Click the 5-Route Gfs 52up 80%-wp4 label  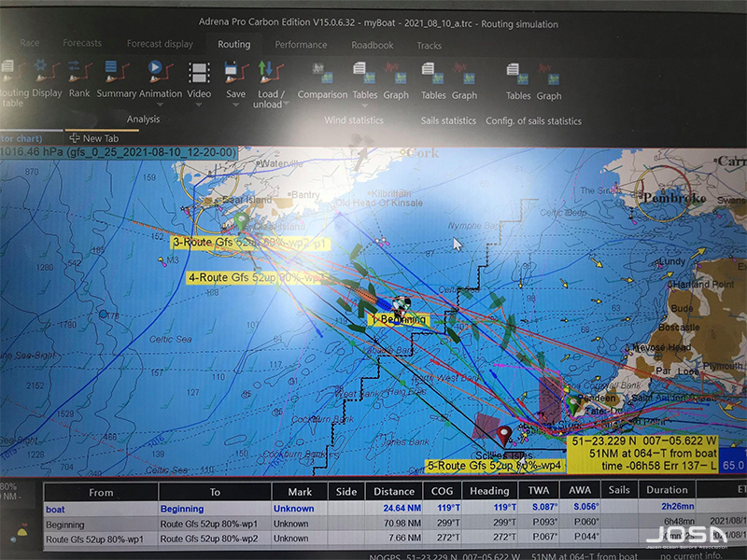point(495,465)
